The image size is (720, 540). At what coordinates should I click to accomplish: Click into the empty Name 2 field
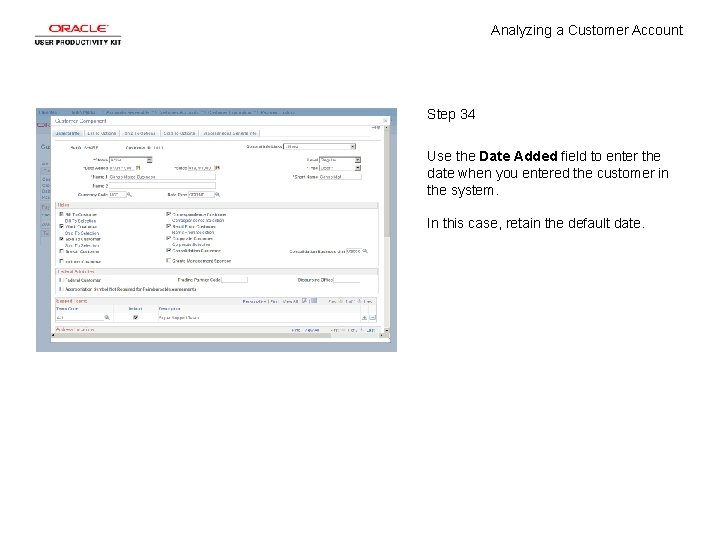(162, 186)
